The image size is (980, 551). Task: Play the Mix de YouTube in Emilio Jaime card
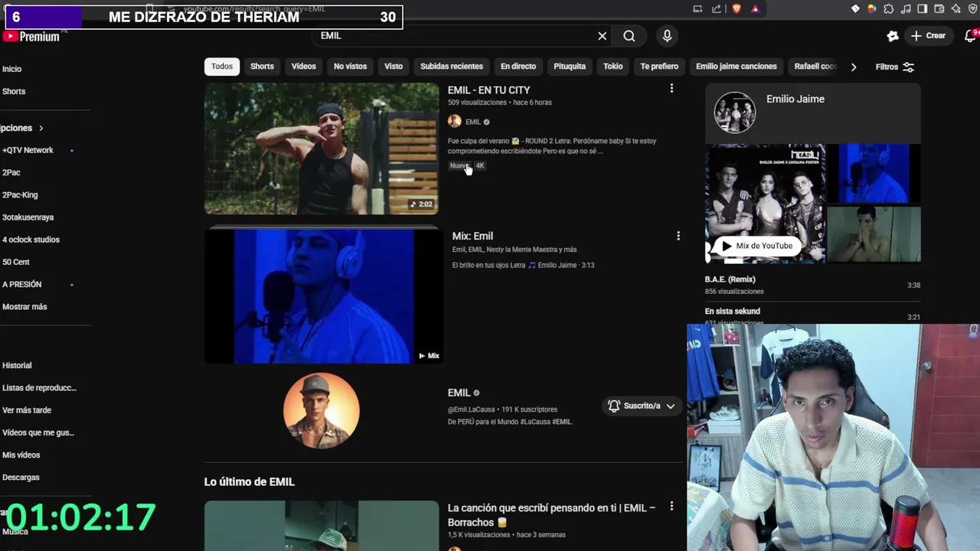point(757,246)
